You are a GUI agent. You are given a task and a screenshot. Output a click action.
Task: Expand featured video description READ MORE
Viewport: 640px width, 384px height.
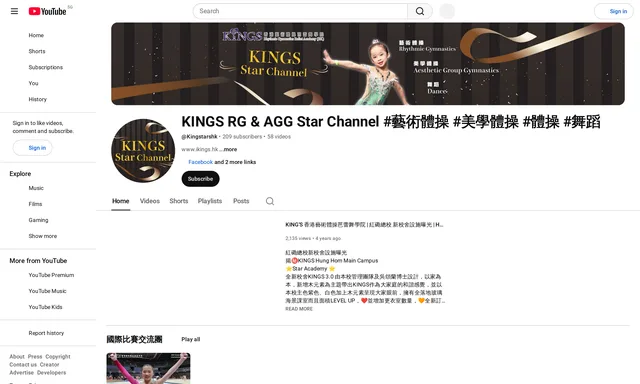coord(299,309)
